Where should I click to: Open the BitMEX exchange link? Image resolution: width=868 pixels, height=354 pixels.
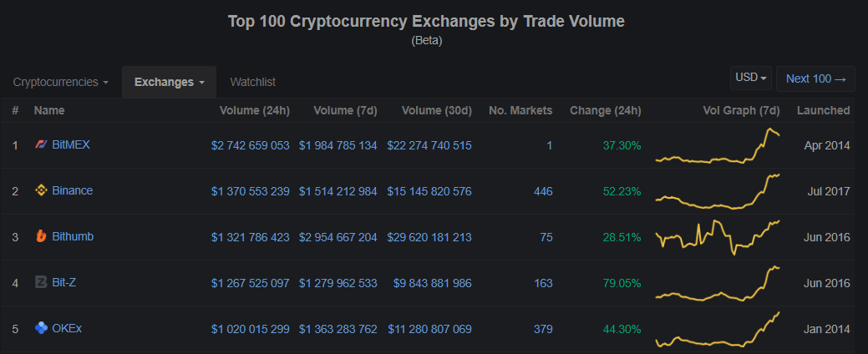[x=71, y=145]
